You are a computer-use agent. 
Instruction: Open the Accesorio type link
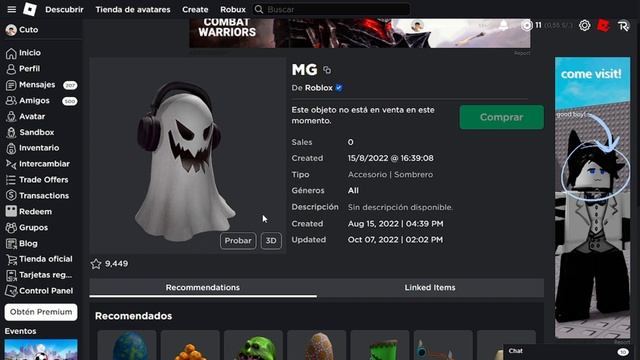(367, 175)
